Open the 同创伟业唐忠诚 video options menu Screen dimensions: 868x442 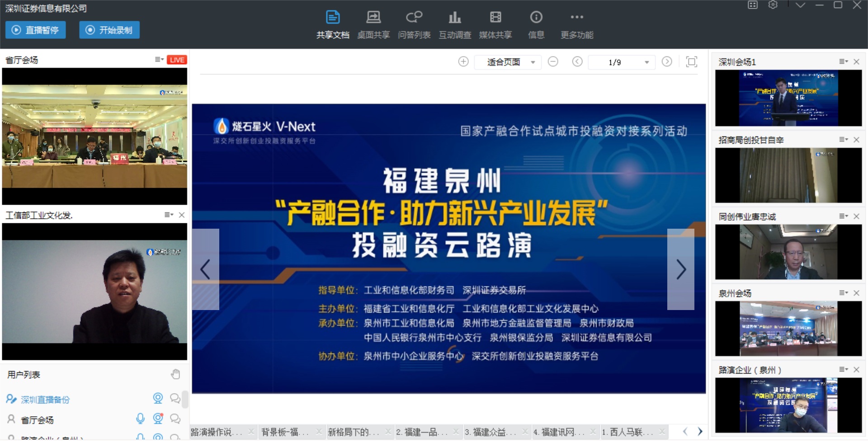(x=844, y=216)
